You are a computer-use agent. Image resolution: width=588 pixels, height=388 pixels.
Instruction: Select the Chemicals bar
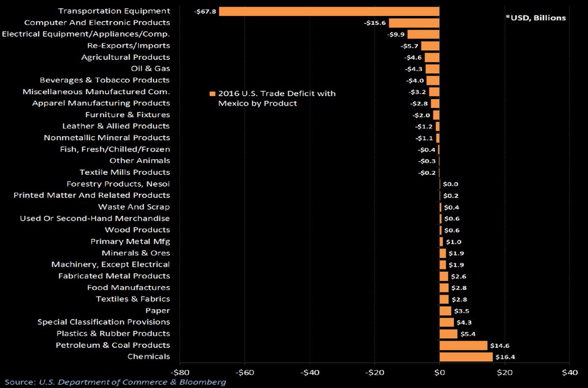click(x=465, y=357)
